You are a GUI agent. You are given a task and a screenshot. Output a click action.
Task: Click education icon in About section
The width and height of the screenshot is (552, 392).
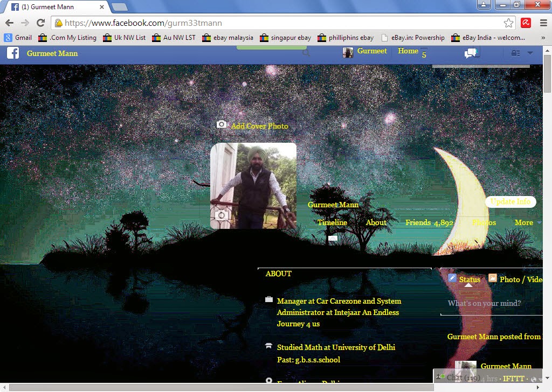click(x=268, y=346)
